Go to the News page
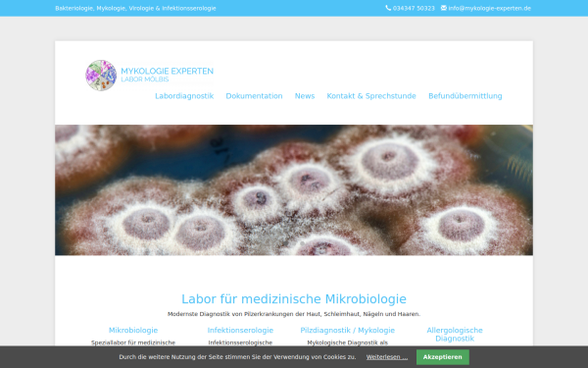588x368 pixels. click(305, 96)
